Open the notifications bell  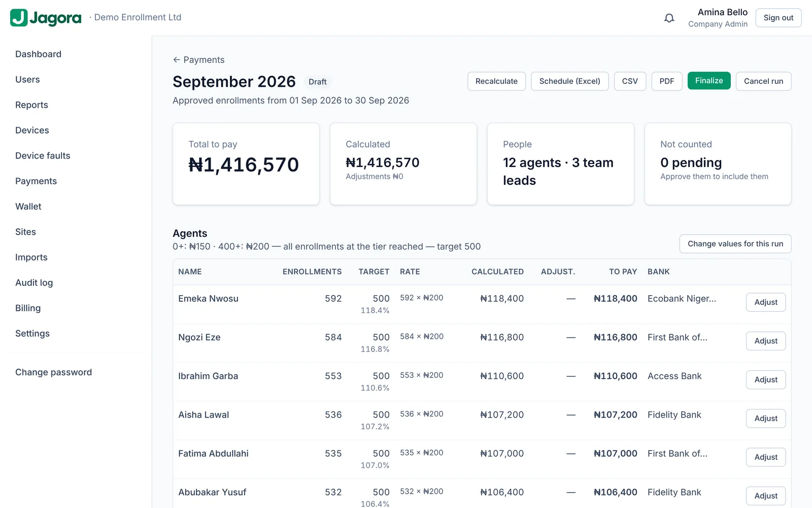click(669, 18)
